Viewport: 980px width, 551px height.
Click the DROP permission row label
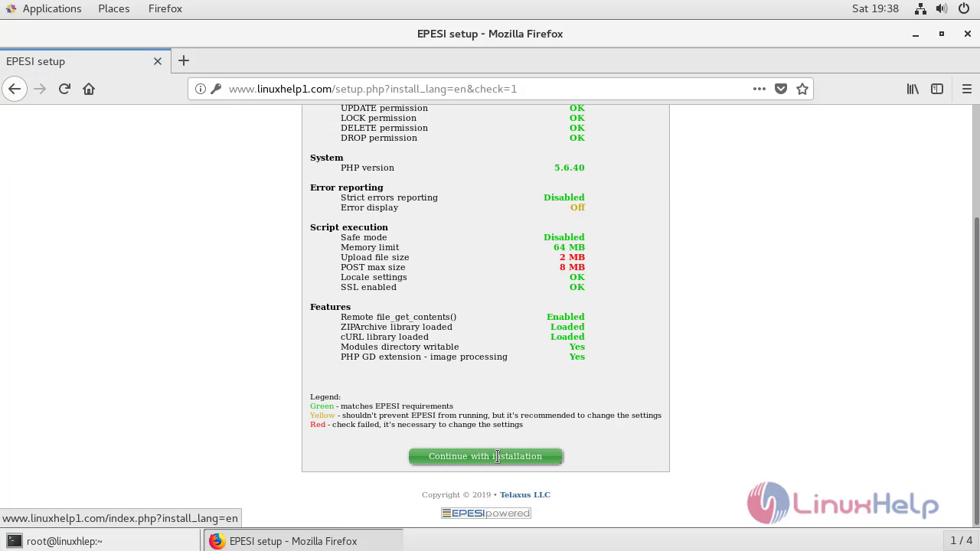pos(379,138)
